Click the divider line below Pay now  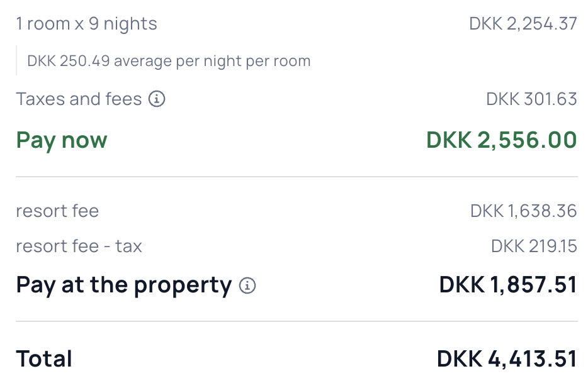pos(296,177)
